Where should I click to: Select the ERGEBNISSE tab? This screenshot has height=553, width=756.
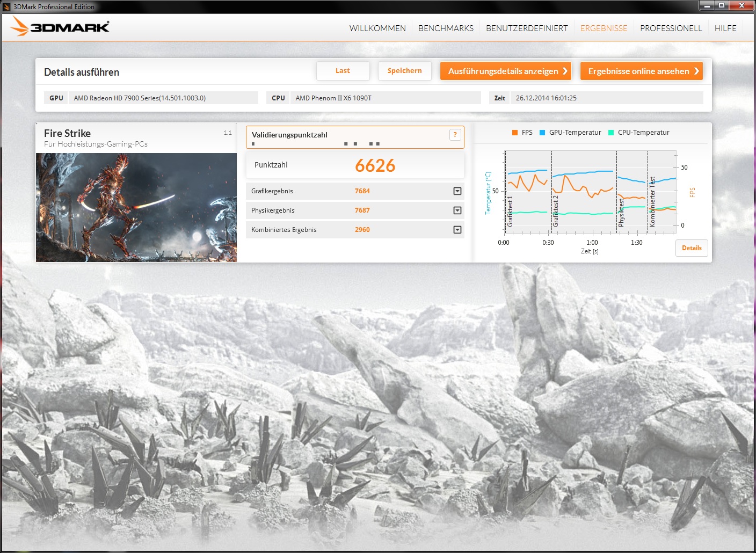click(604, 28)
